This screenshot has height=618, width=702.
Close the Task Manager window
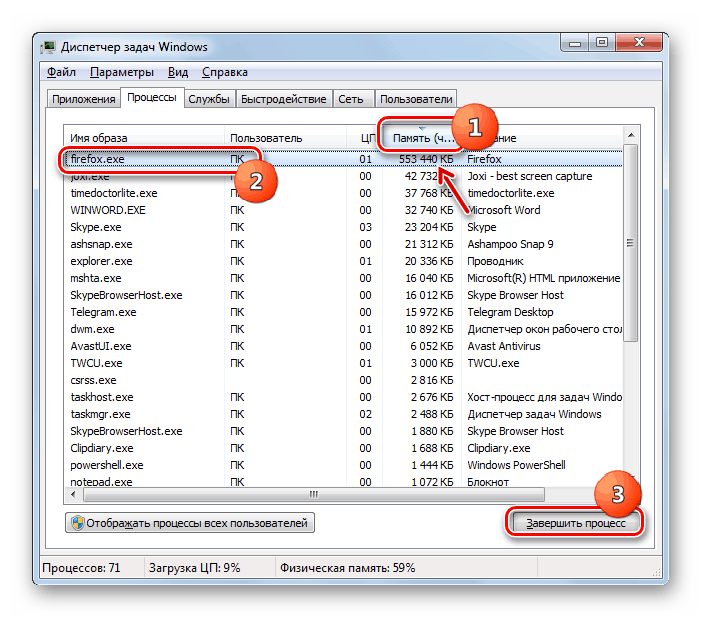click(x=639, y=43)
